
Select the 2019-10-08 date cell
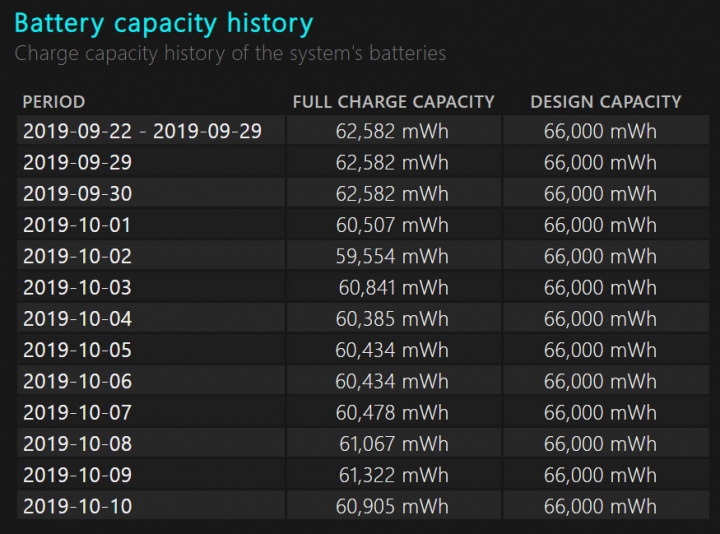pyautogui.click(x=77, y=444)
